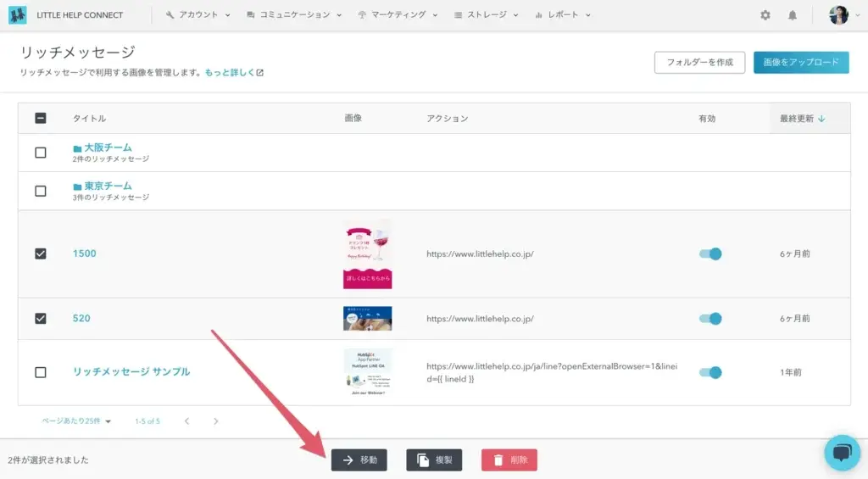Open the chat support bubble
868x479 pixels.
[x=842, y=453]
